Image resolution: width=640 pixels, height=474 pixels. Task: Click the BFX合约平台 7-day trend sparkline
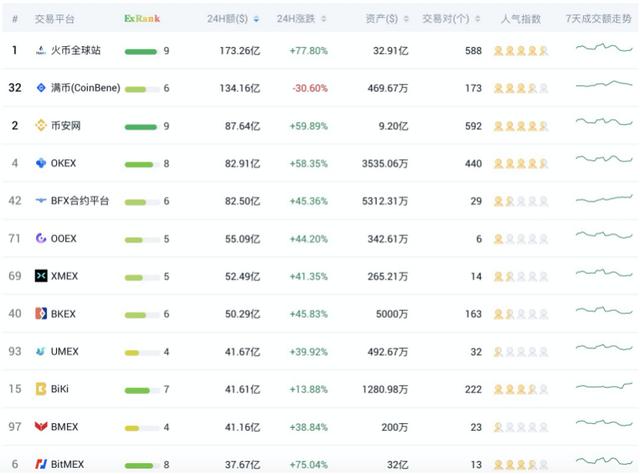[x=604, y=199]
